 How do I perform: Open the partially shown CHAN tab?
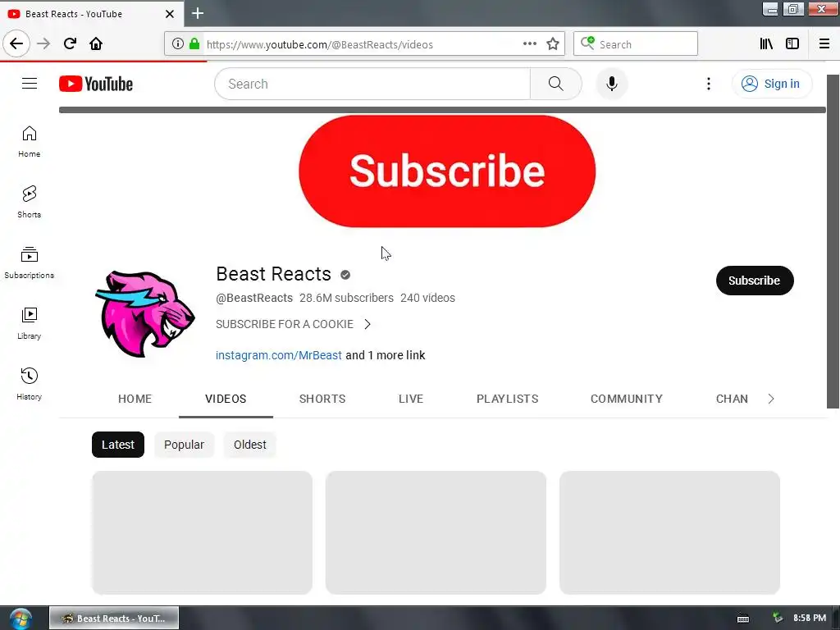coord(732,399)
